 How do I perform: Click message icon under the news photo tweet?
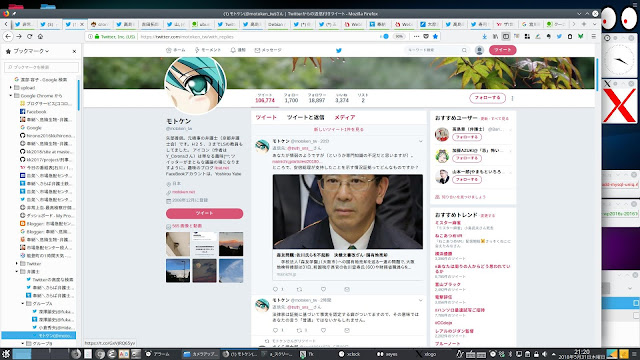347,289
